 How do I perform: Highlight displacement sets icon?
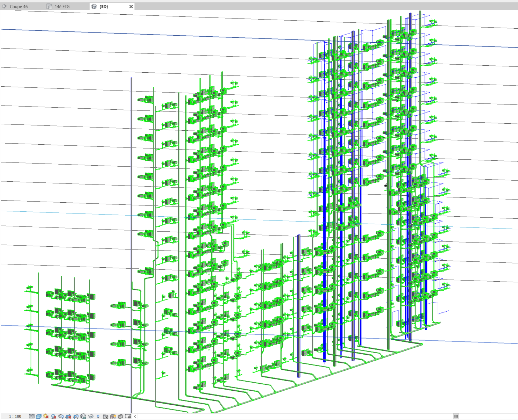pos(120,416)
